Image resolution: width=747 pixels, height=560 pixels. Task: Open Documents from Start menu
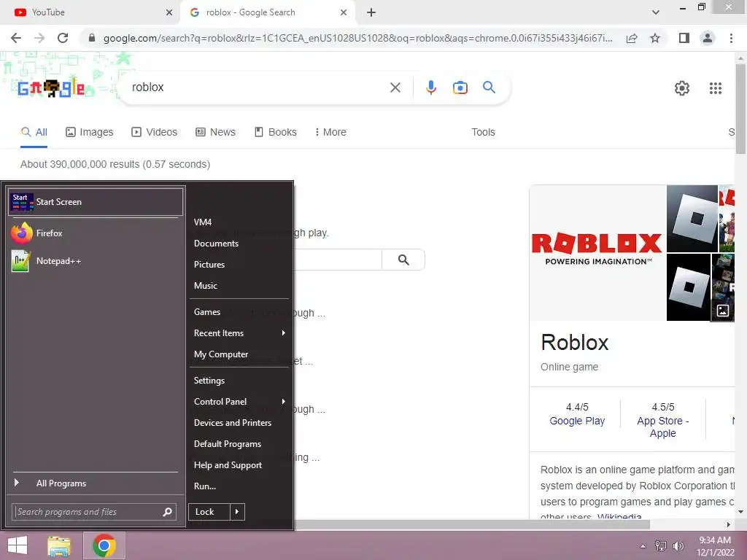(239, 244)
